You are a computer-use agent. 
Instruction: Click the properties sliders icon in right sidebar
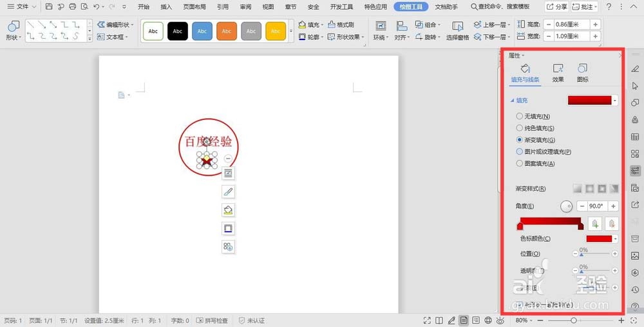[x=635, y=171]
